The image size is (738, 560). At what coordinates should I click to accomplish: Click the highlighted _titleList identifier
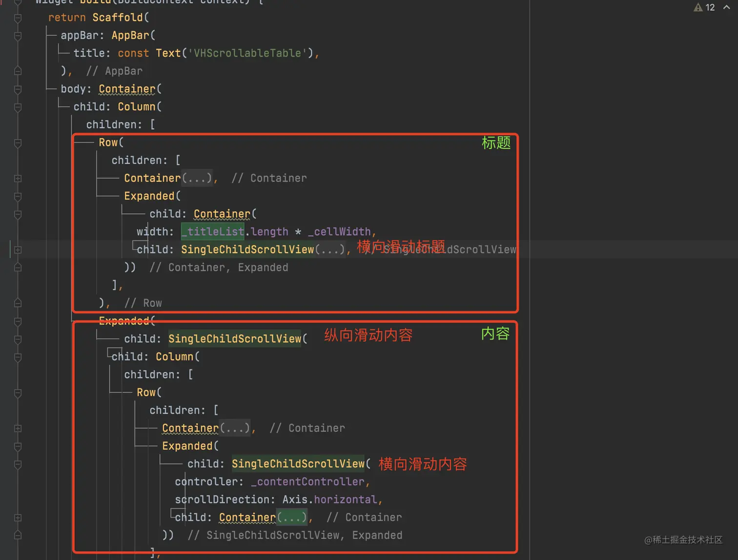pyautogui.click(x=212, y=231)
